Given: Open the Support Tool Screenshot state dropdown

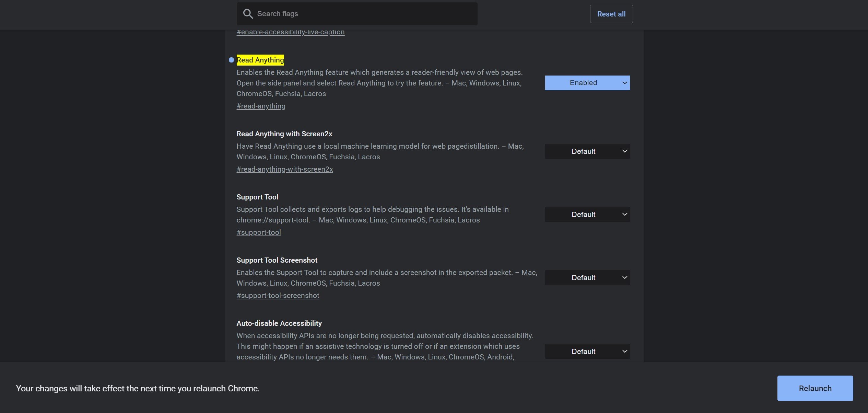Looking at the screenshot, I should point(587,278).
